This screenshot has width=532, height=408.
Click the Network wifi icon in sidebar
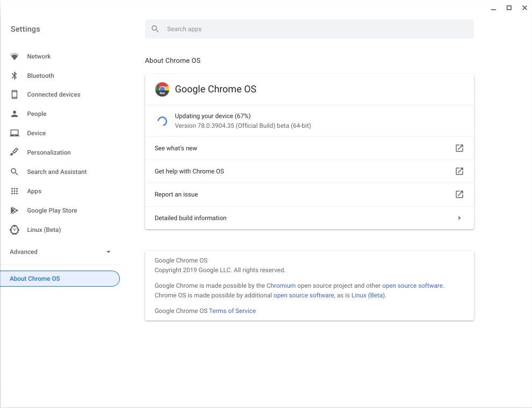click(x=15, y=56)
